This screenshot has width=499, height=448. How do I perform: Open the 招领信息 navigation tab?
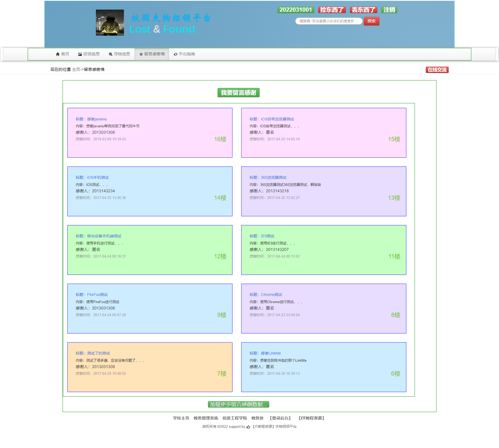coord(89,54)
